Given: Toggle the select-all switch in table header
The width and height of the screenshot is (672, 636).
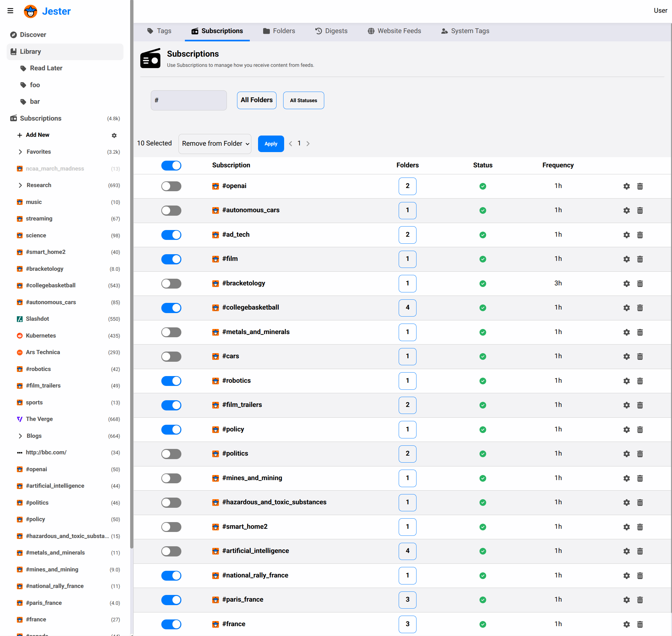Looking at the screenshot, I should (171, 165).
